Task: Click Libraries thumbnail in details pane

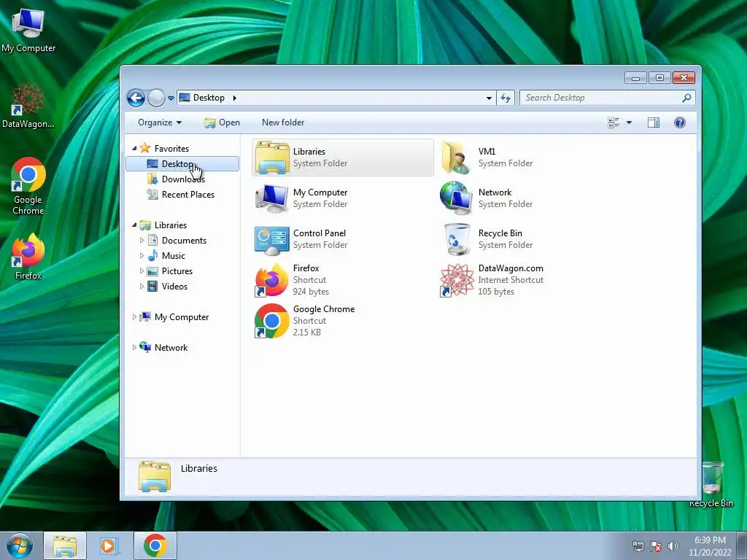Action: pos(155,476)
